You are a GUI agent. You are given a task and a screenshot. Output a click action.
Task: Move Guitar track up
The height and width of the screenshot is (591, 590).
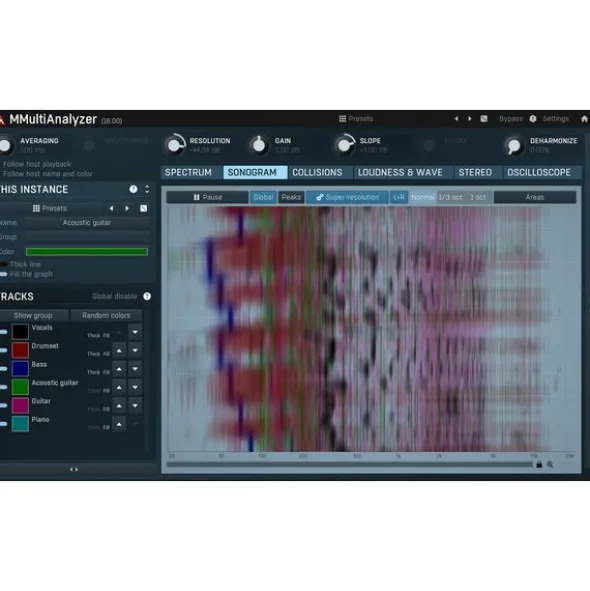(119, 406)
